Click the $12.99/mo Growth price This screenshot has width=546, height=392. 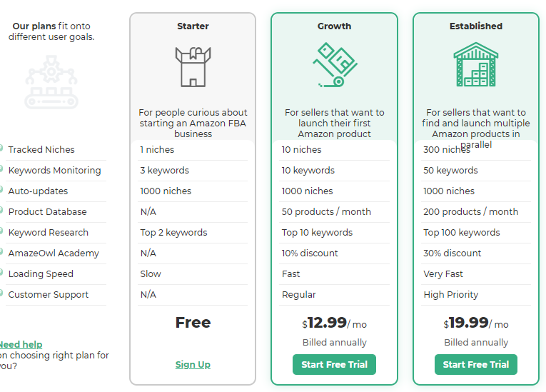click(x=334, y=323)
